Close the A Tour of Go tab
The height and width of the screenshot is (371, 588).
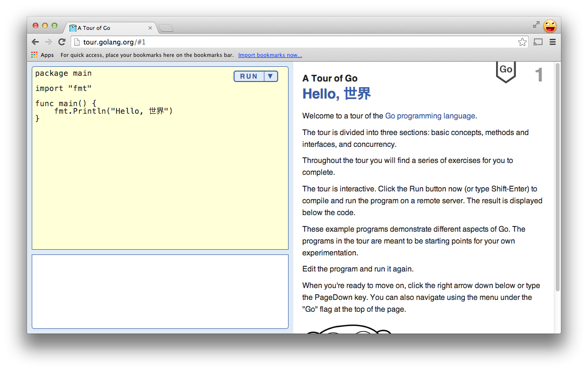pyautogui.click(x=150, y=28)
